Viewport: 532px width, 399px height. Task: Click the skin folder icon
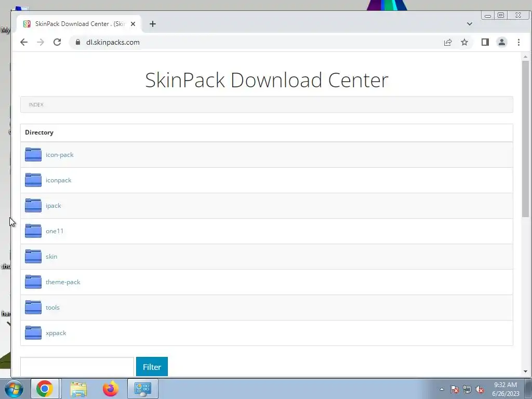coord(33,256)
